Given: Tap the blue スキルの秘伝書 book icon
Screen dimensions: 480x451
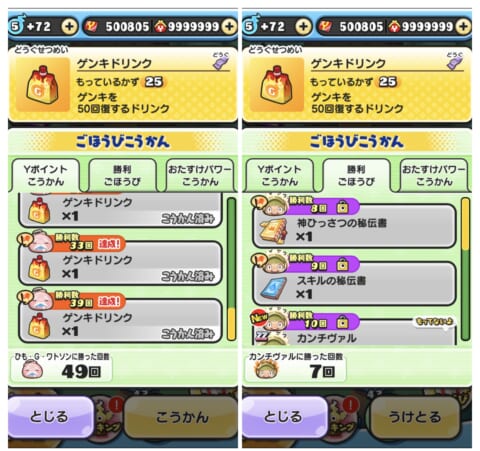Looking at the screenshot, I should (274, 288).
